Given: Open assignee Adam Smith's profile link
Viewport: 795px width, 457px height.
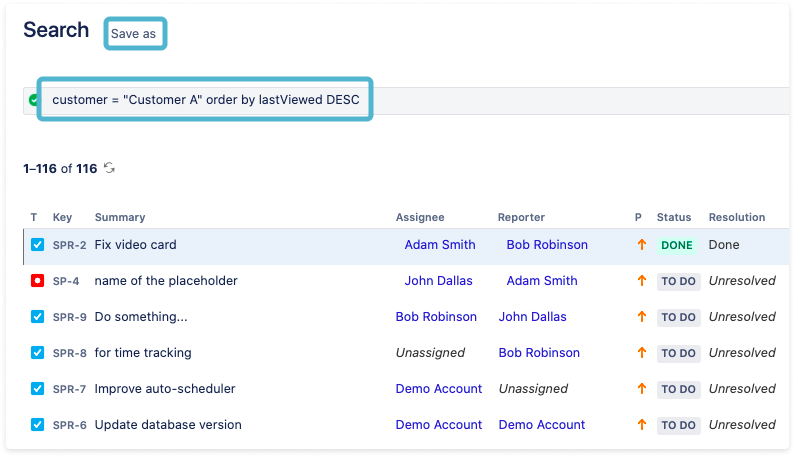Looking at the screenshot, I should [x=440, y=245].
